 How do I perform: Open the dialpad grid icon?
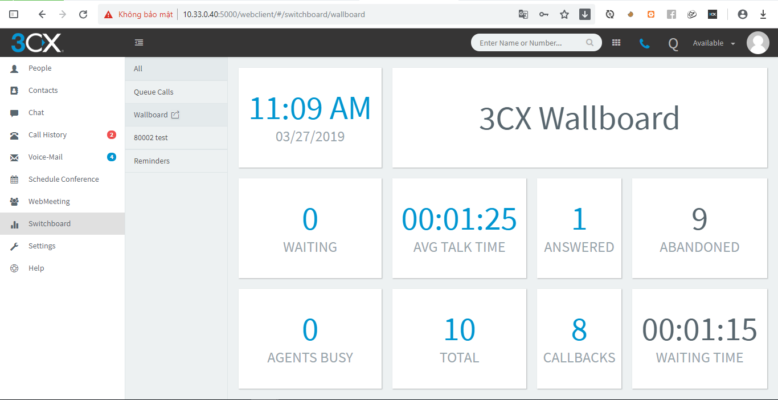pyautogui.click(x=616, y=43)
